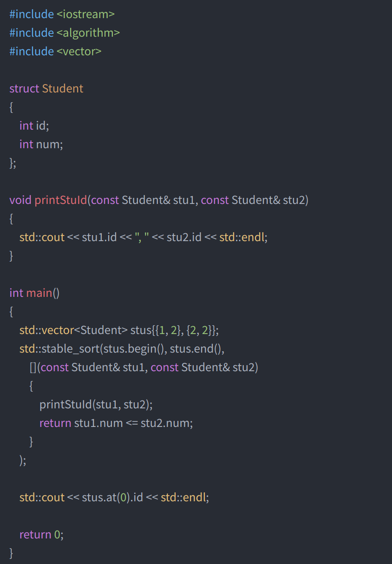
Task: Click the 'return 0;' statement
Action: [41, 535]
